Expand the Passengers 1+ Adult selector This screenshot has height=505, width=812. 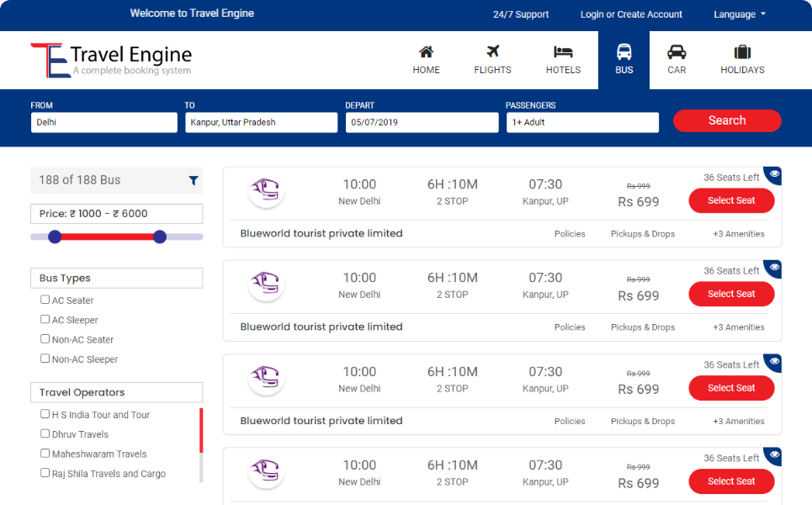click(x=582, y=122)
